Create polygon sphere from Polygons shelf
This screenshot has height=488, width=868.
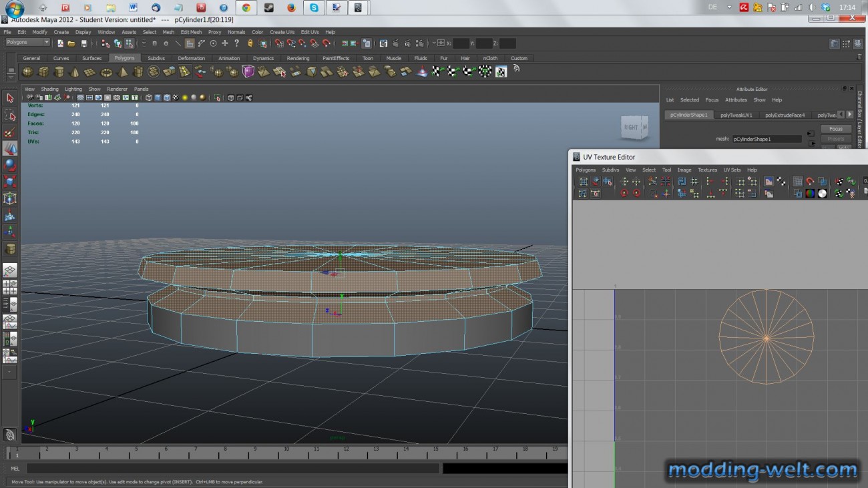(28, 71)
